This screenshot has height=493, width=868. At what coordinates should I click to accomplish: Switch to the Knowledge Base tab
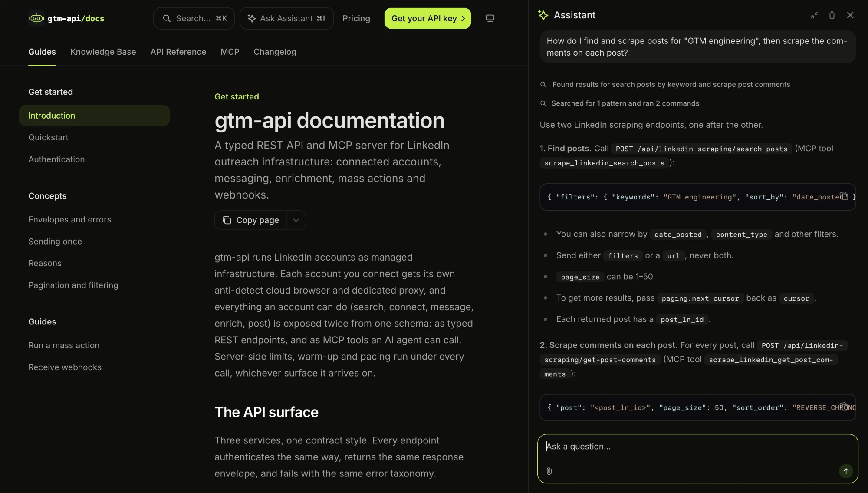pyautogui.click(x=103, y=52)
